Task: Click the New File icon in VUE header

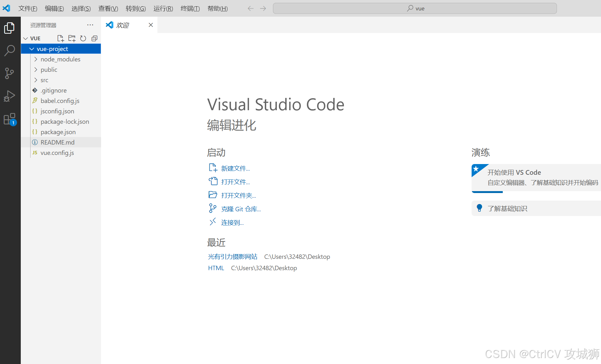Action: coord(60,38)
